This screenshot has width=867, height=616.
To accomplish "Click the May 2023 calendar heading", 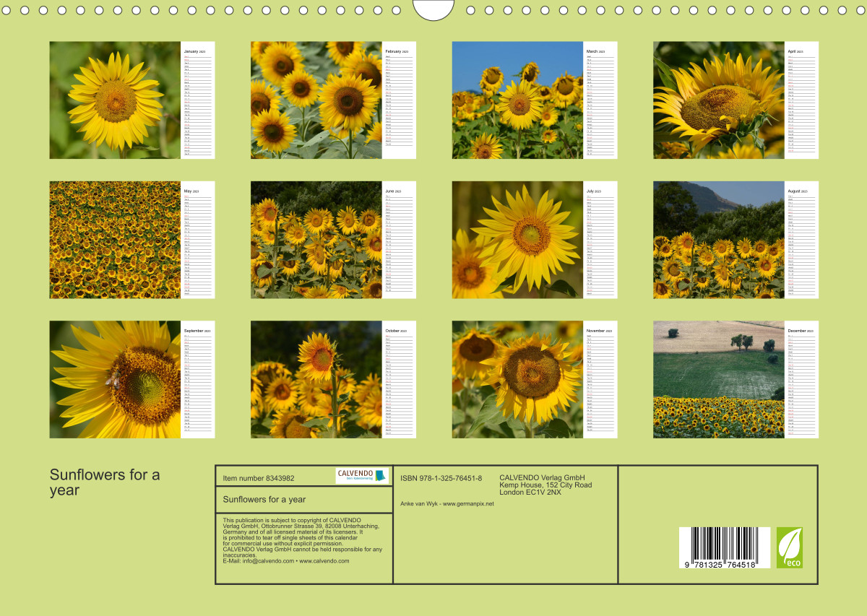I will 191,191.
